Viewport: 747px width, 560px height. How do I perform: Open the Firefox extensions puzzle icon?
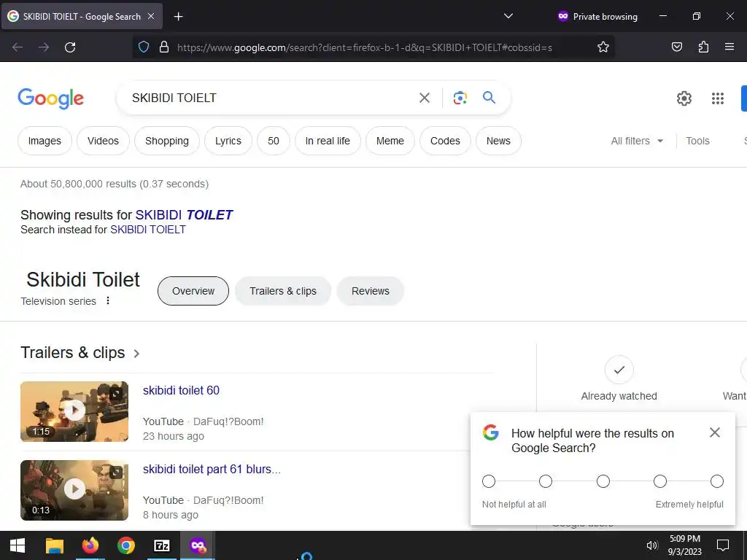click(703, 47)
